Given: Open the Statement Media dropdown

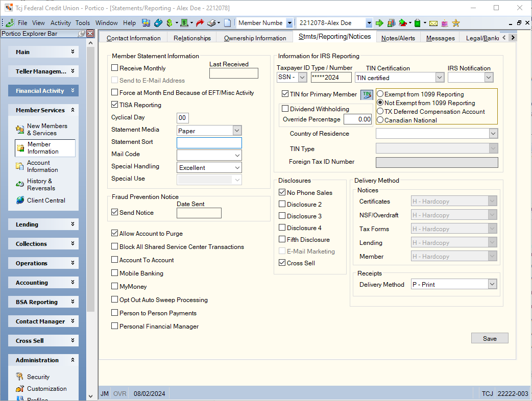Looking at the screenshot, I should 237,131.
